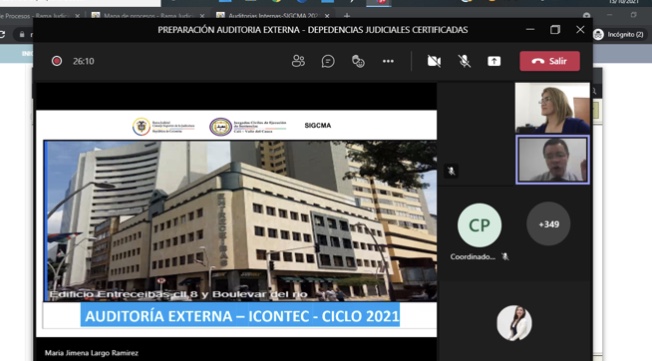Restore down the Teams meeting window
This screenshot has height=361, width=652.
click(555, 30)
